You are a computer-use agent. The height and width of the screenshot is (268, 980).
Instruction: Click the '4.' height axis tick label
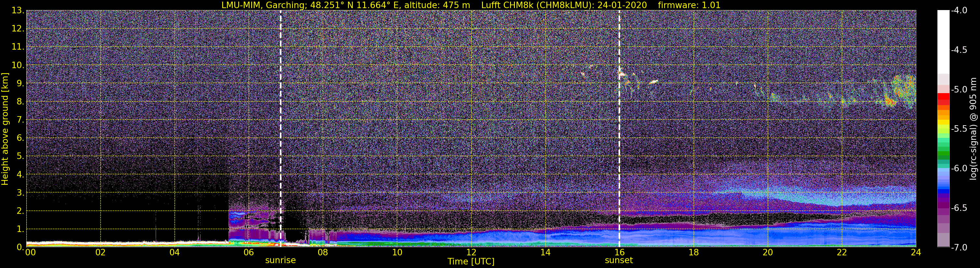tap(20, 175)
